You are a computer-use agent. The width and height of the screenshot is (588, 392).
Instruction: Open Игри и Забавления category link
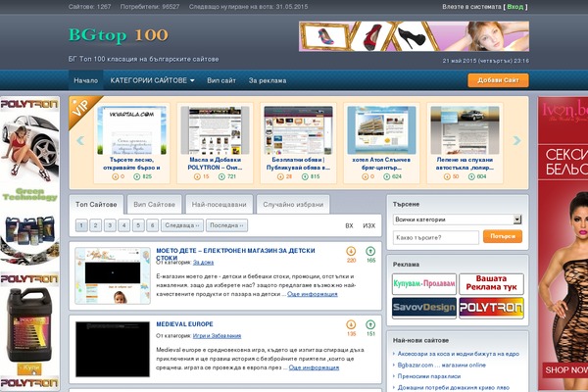point(217,336)
